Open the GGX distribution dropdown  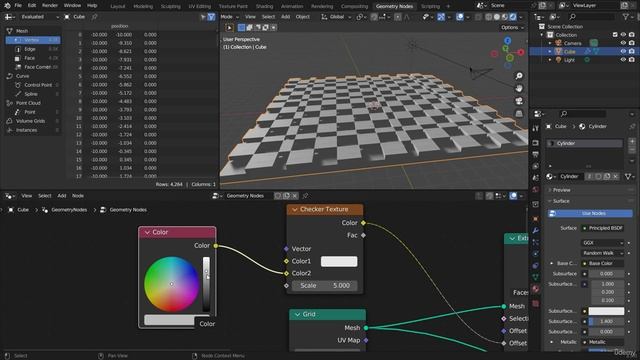[x=602, y=242]
